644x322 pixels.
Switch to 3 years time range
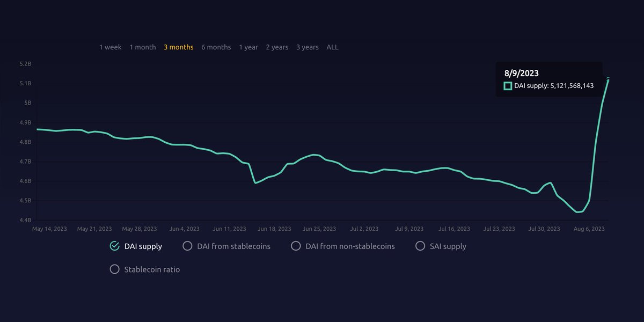(307, 47)
